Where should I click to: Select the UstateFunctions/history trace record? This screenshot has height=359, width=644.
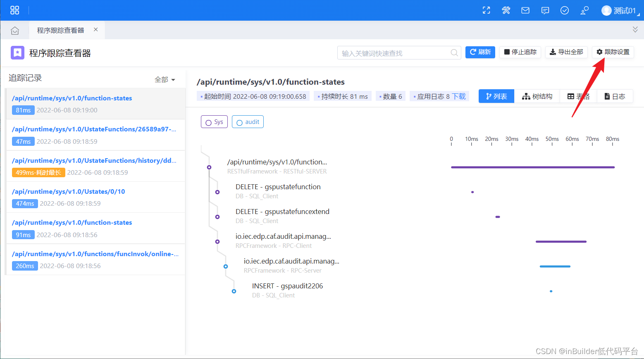95,166
